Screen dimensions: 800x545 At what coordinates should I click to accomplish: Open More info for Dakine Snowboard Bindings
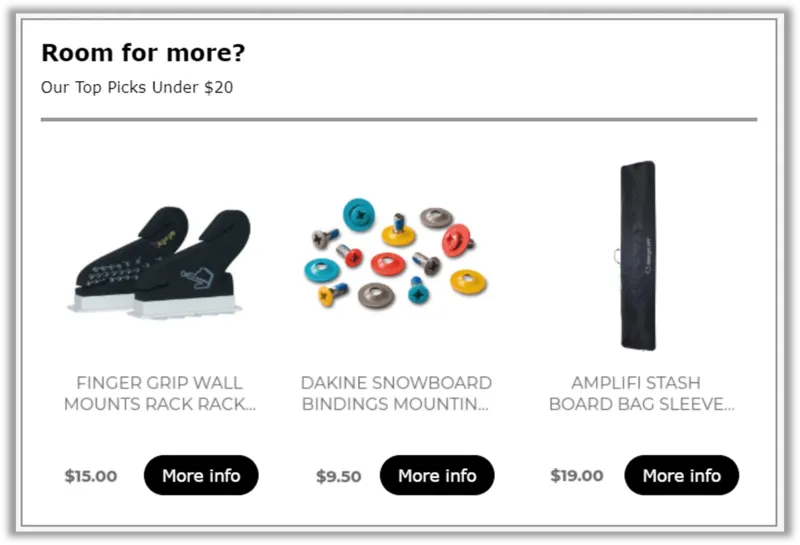point(437,475)
